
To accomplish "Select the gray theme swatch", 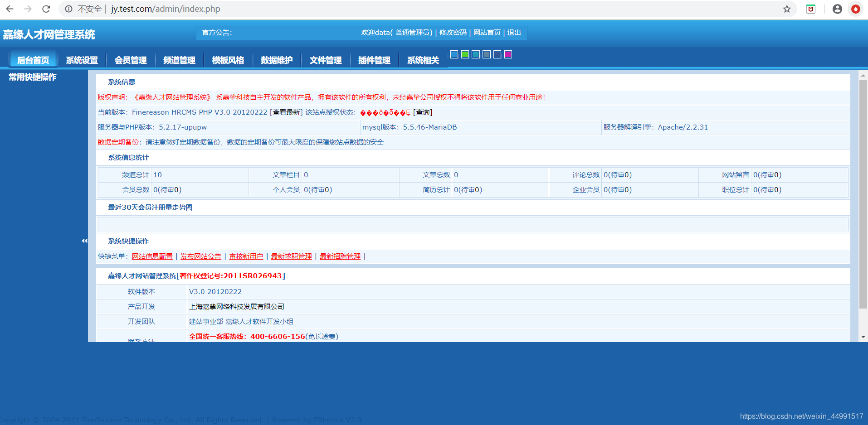I will (487, 54).
